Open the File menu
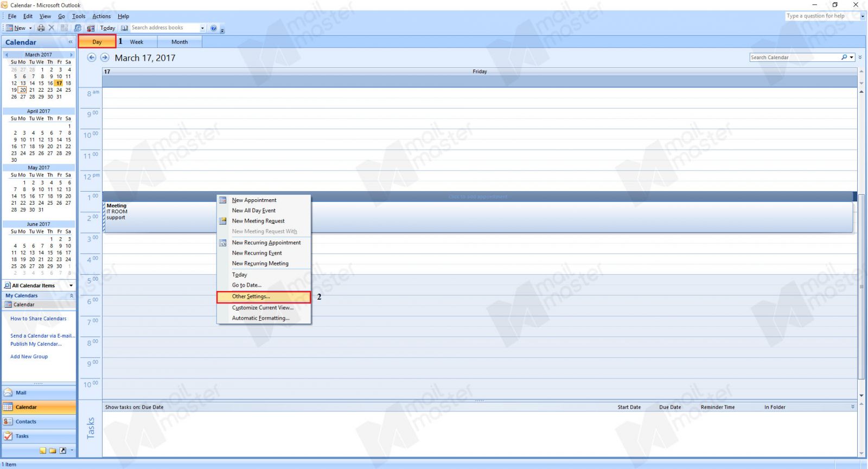This screenshot has height=469, width=868. point(12,16)
